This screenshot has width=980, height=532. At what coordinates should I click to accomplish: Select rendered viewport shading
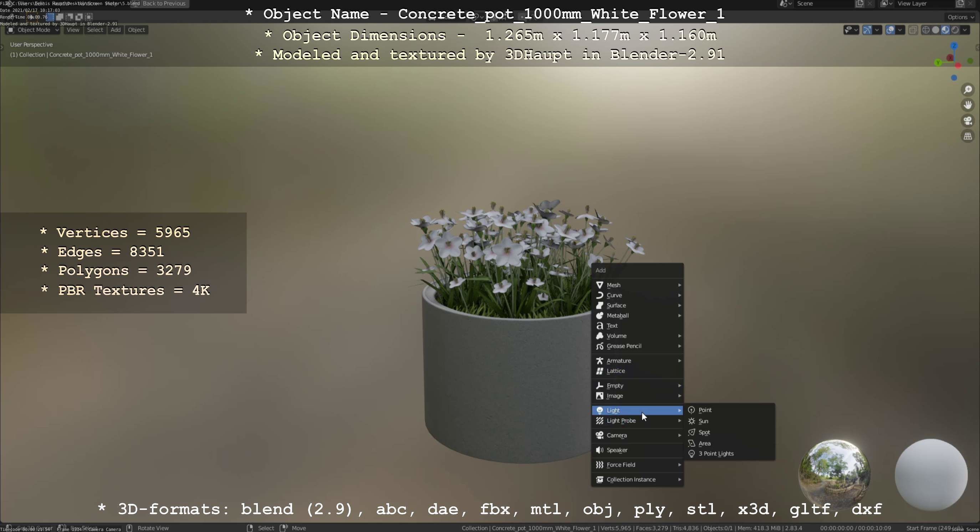[x=955, y=30]
